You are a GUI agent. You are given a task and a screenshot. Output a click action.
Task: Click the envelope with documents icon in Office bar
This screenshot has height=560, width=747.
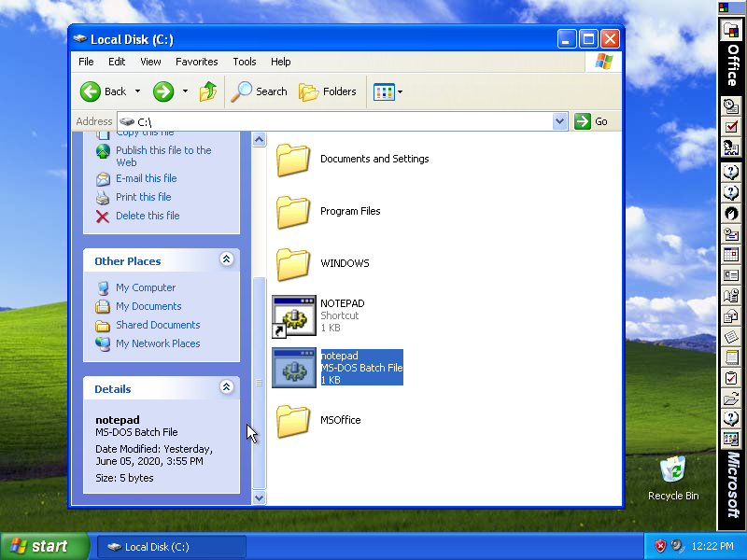pos(731,316)
